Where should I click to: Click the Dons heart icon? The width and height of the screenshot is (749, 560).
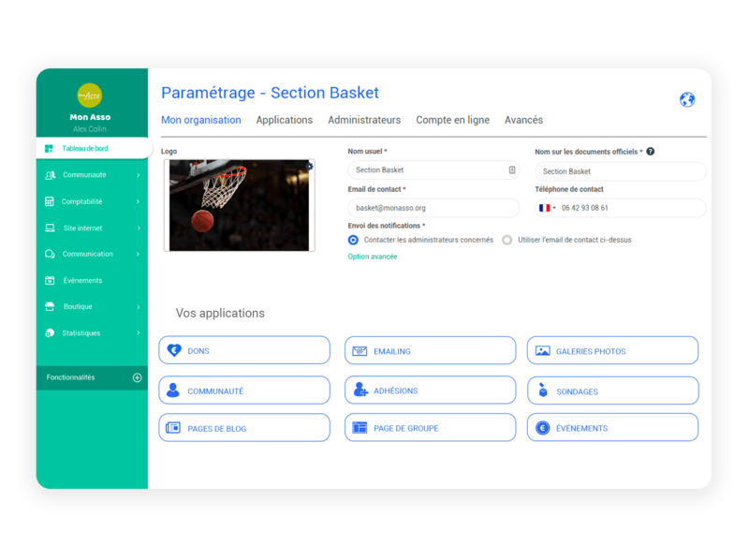click(x=174, y=351)
